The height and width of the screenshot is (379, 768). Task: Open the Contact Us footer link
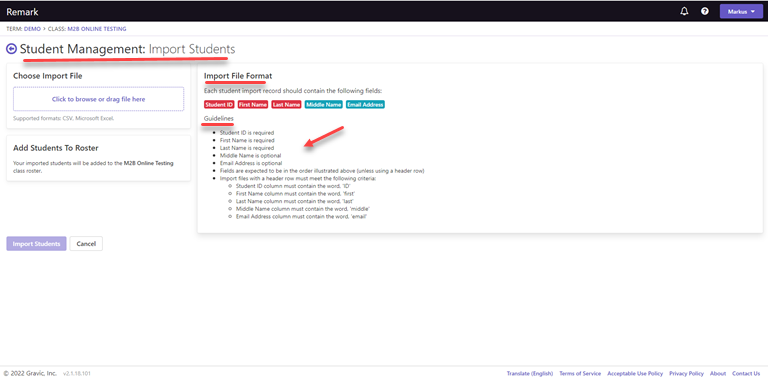point(746,374)
